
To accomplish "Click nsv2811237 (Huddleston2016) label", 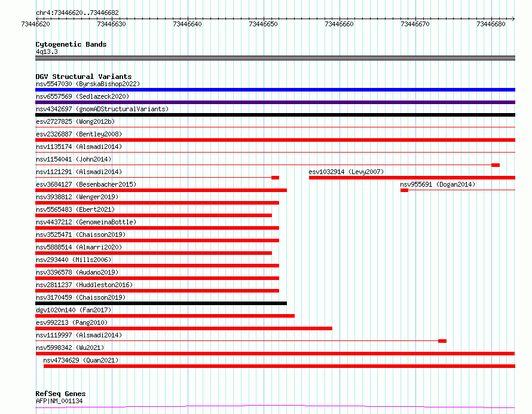I will (84, 285).
